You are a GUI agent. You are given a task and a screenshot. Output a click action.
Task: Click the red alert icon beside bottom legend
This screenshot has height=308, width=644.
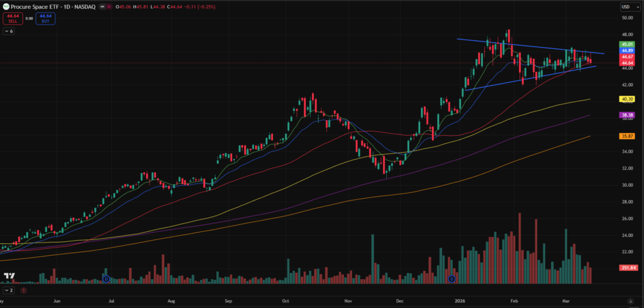coord(23,291)
